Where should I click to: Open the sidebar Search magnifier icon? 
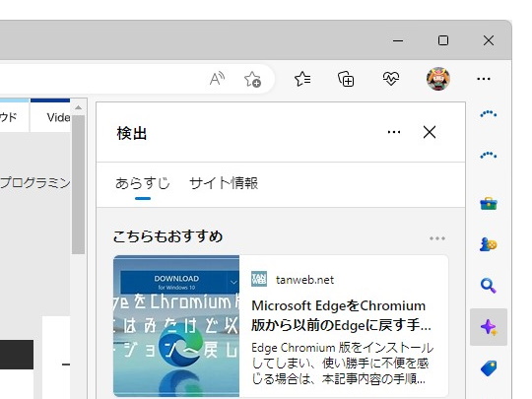(x=489, y=286)
